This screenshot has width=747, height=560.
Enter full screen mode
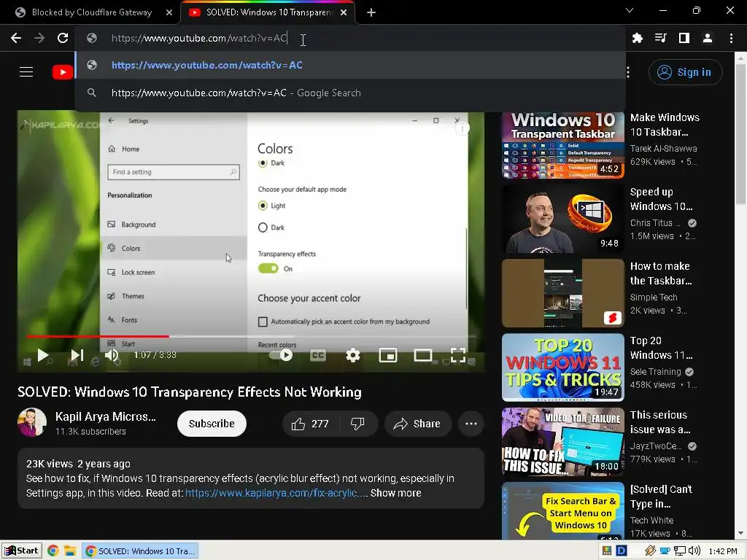click(458, 355)
